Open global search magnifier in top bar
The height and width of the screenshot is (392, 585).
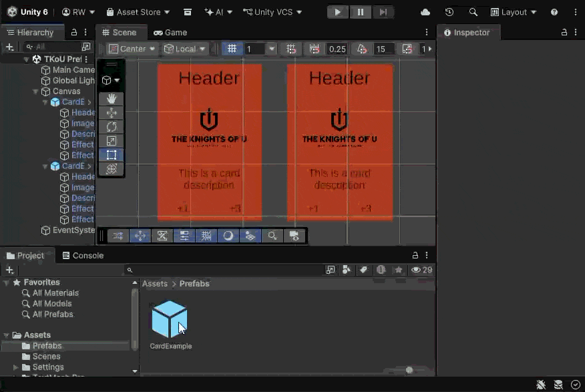pyautogui.click(x=473, y=12)
